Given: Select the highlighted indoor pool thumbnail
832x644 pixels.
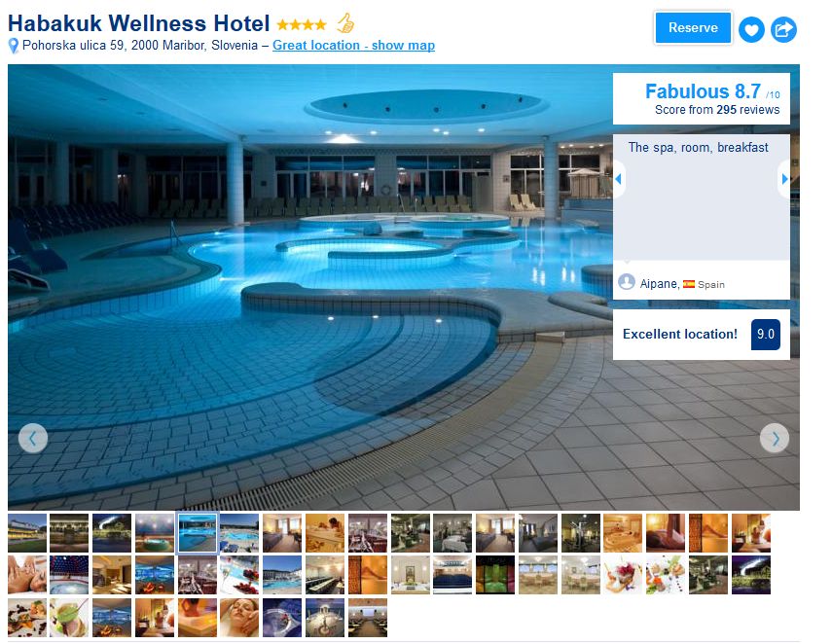Looking at the screenshot, I should point(198,532).
